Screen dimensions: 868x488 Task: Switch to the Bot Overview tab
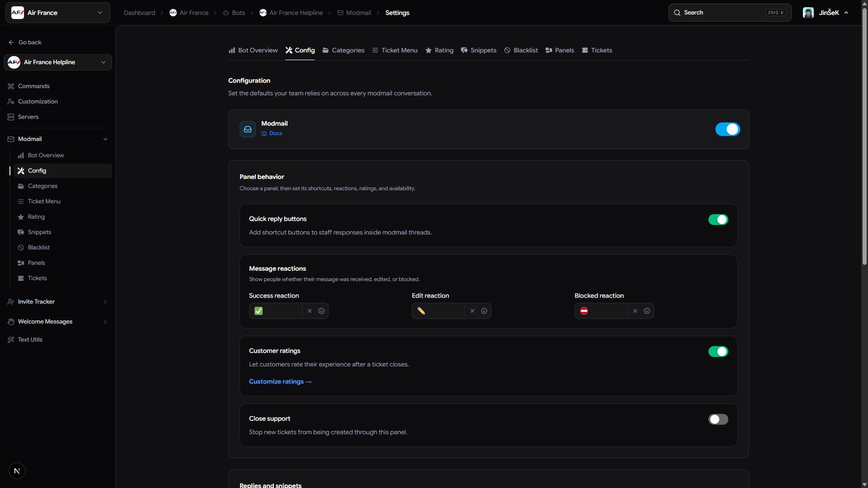[x=253, y=50]
